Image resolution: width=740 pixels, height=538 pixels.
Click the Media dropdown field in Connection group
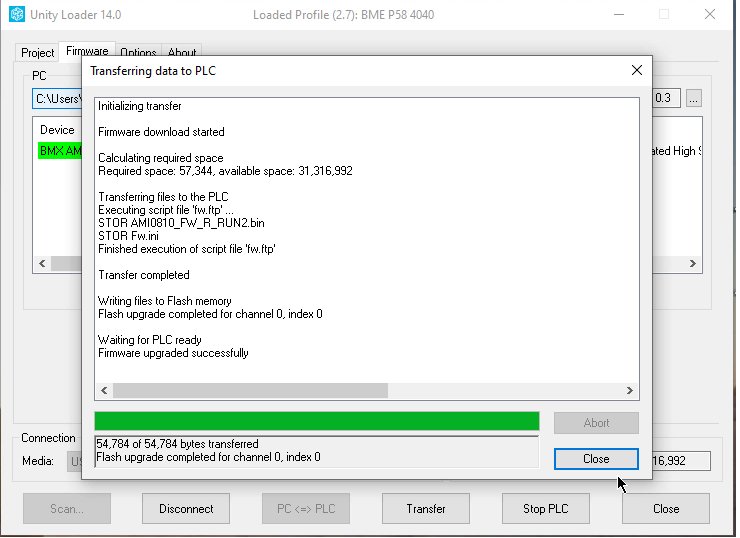pos(75,461)
